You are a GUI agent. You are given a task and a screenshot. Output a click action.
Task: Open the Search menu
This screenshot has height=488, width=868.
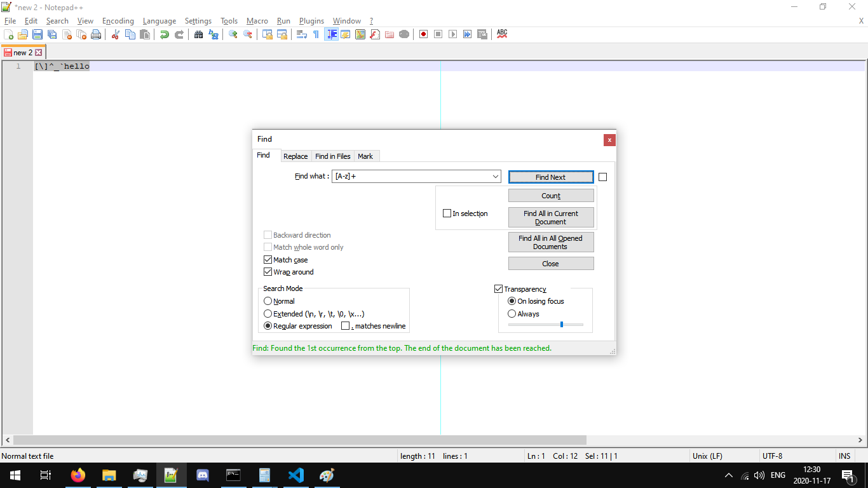(57, 21)
